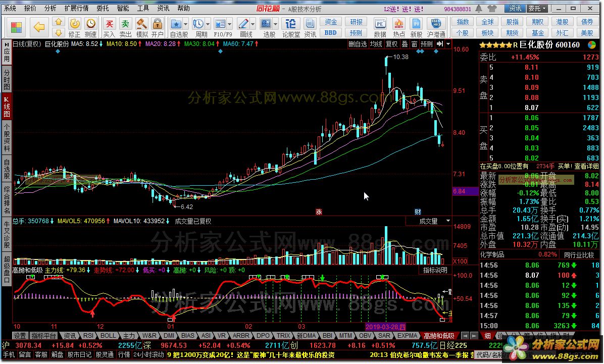Click the 资金 button
Screen dimensions: 604x364
coord(330,22)
